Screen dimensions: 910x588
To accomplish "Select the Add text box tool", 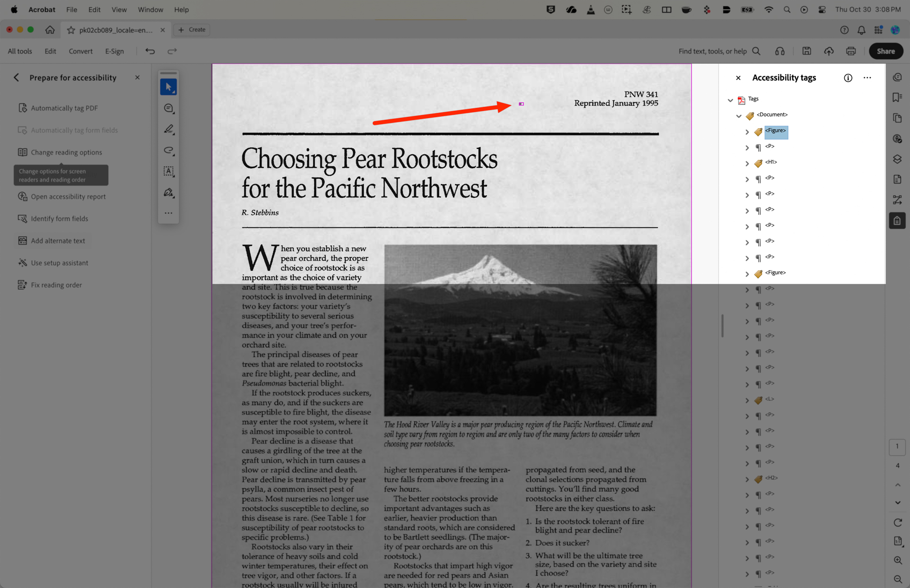I will pos(169,172).
